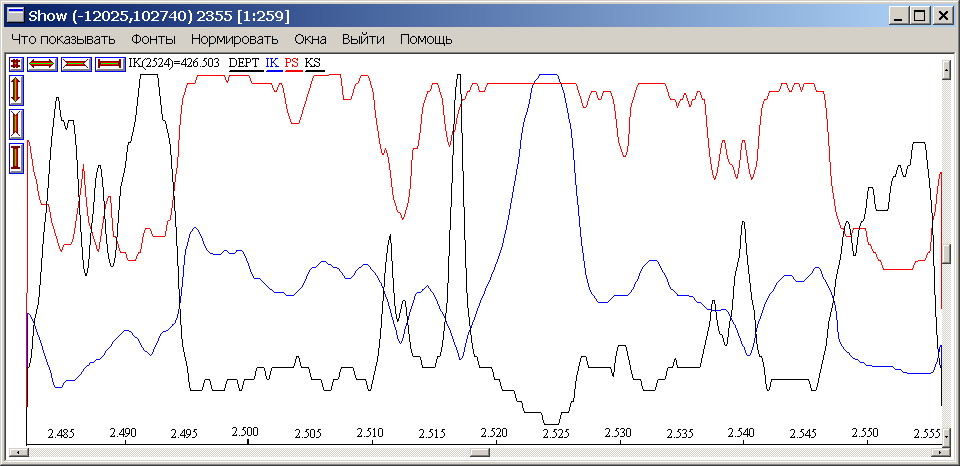960x466 pixels.
Task: Click the 2.505 depth axis label
Action: 309,435
